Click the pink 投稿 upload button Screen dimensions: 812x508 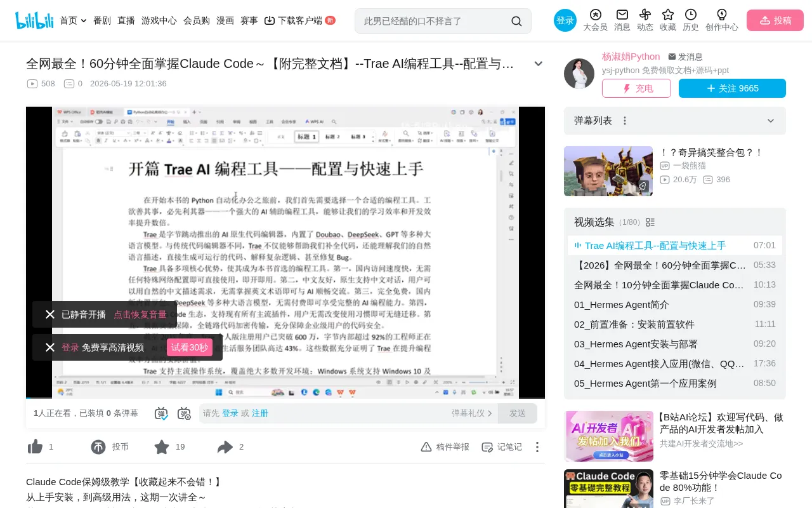click(x=775, y=20)
